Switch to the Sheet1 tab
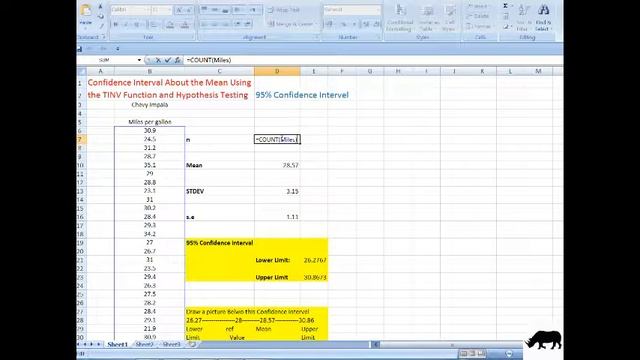This screenshot has width=640, height=360. [118, 344]
